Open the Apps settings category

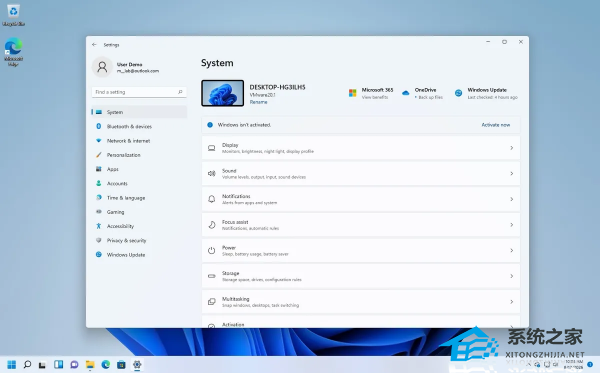point(139,169)
